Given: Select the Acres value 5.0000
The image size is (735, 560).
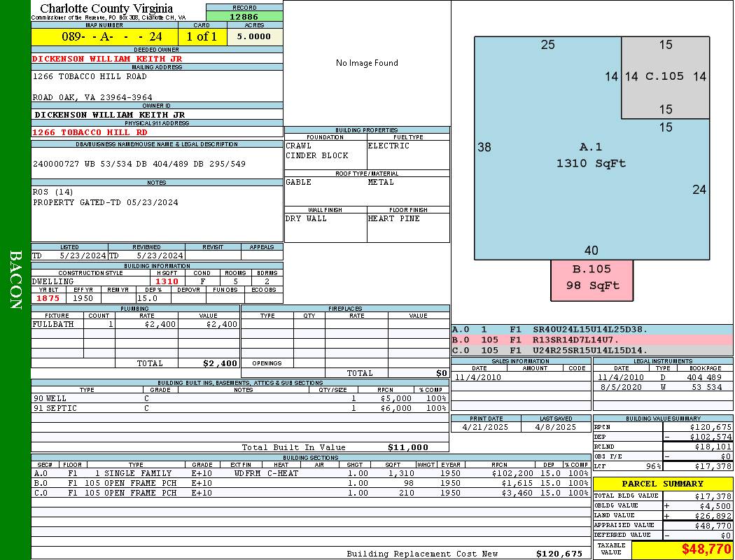Looking at the screenshot, I should click(254, 36).
